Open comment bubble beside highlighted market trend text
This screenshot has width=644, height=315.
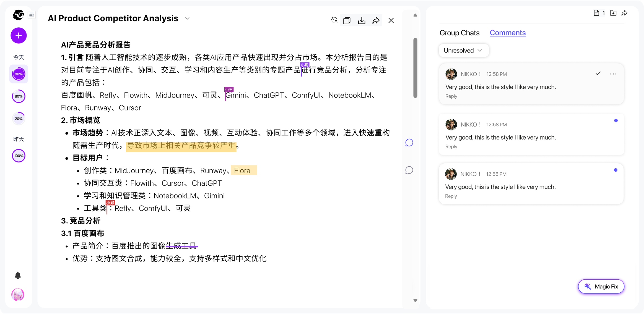pos(409,143)
